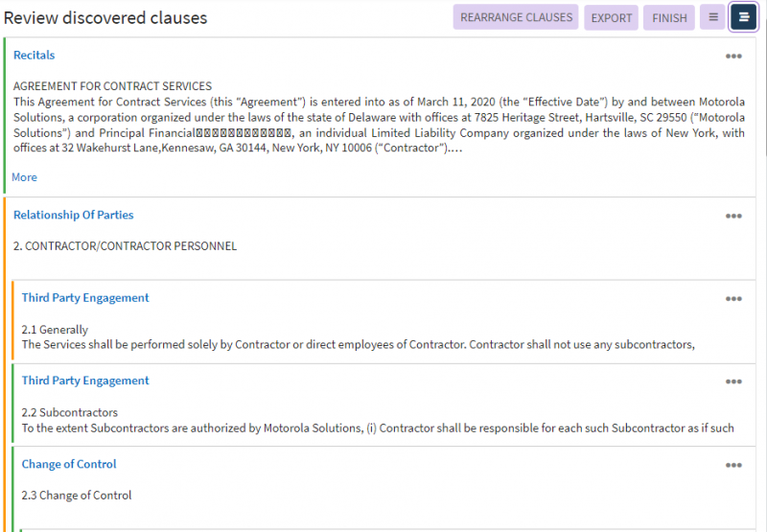Select the second Third Party Engagement title
767x532 pixels.
tap(85, 381)
